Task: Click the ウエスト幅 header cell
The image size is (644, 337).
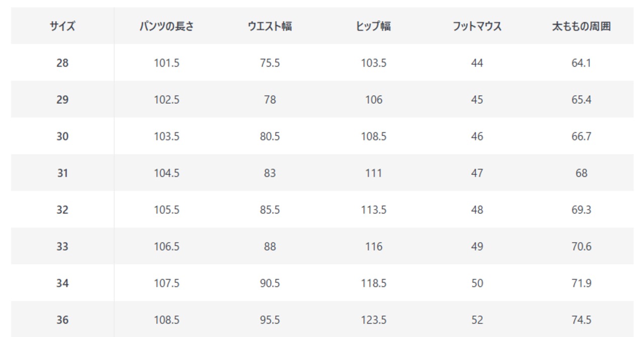Action: [x=270, y=27]
